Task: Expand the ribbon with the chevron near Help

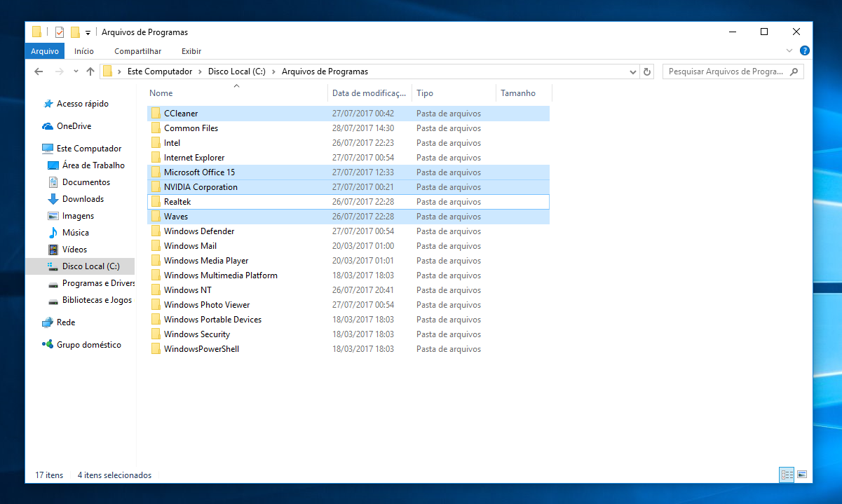Action: tap(789, 50)
